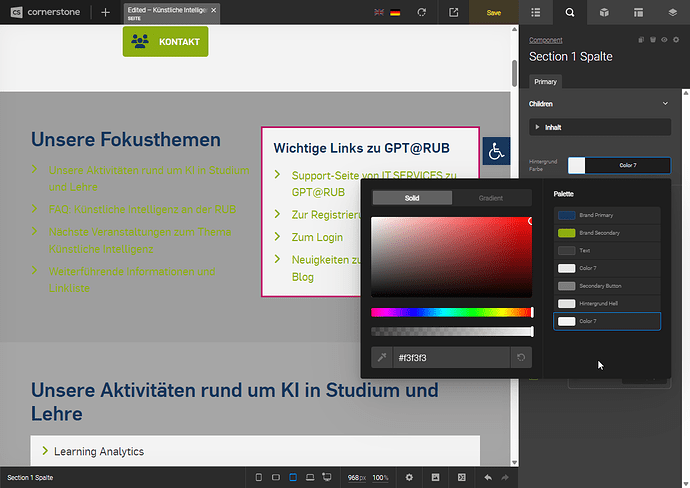Open the code editor icon in bottom bar
Screen dimensions: 690x488
[x=461, y=477]
